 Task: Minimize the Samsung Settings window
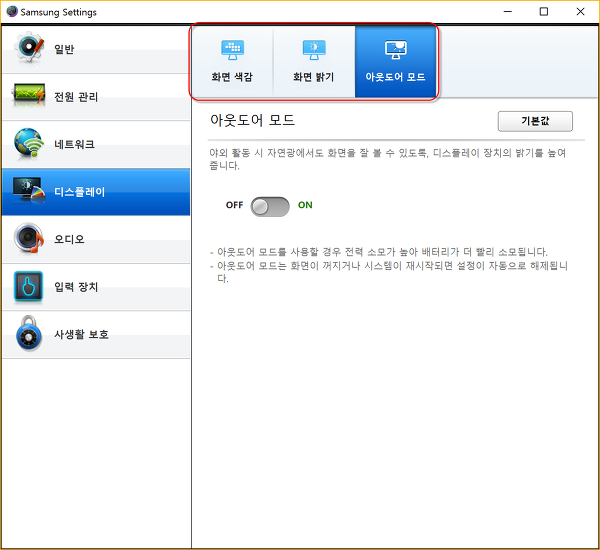pyautogui.click(x=508, y=11)
